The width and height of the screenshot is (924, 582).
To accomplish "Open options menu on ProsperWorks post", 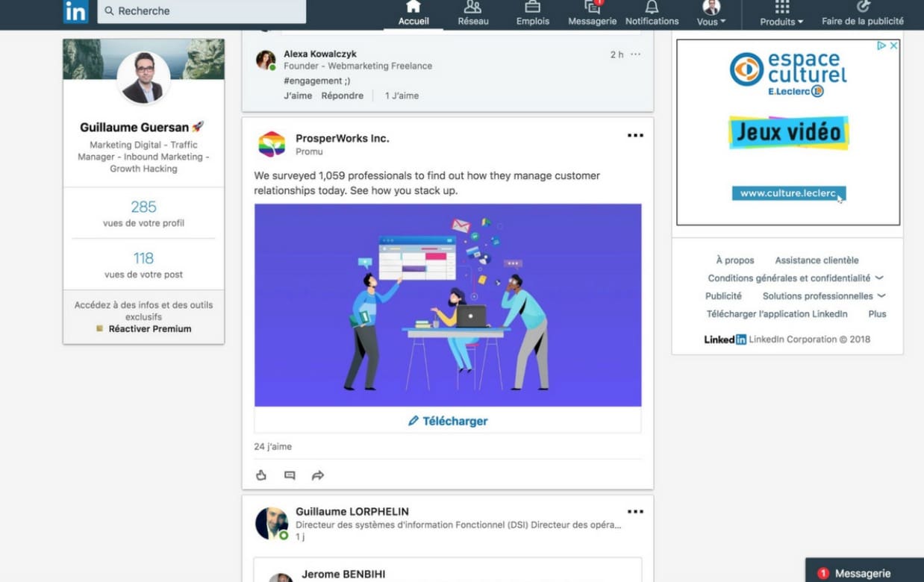I will click(x=635, y=136).
